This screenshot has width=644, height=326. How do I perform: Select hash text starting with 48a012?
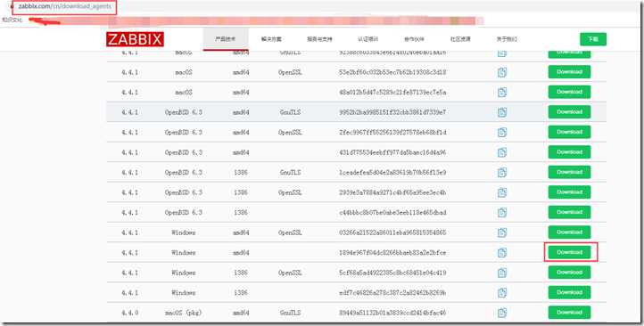(x=392, y=93)
